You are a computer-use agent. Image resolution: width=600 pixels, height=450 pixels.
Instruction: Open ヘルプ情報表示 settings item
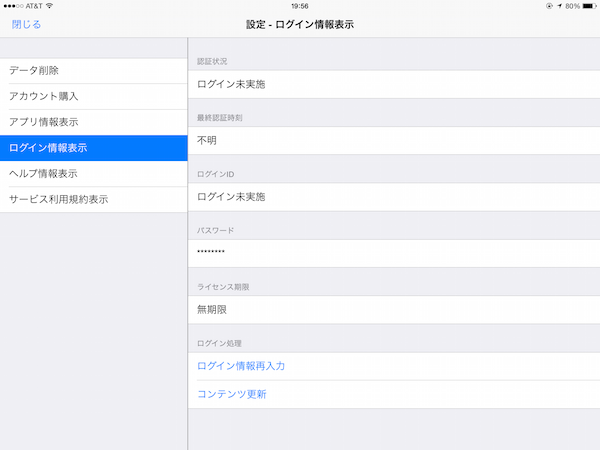pyautogui.click(x=94, y=174)
